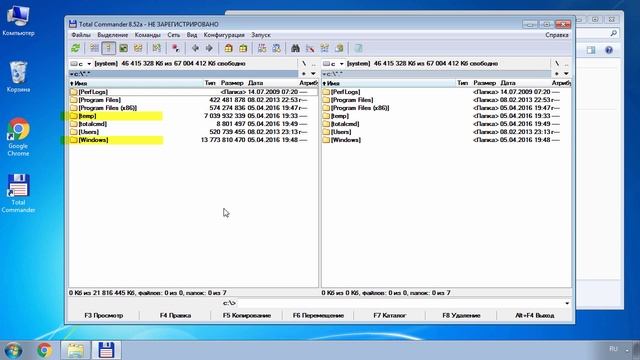
Task: Open the Конфигурация menu
Action: click(224, 35)
